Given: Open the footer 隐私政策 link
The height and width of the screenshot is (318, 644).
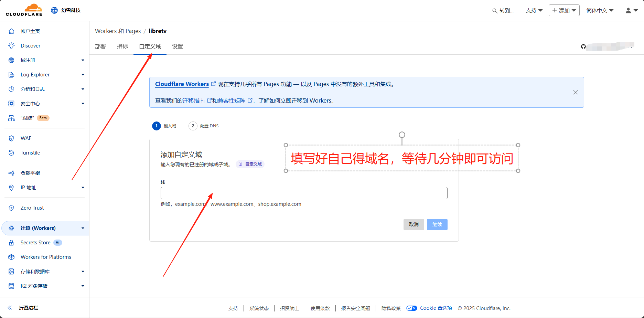Looking at the screenshot, I should point(391,308).
